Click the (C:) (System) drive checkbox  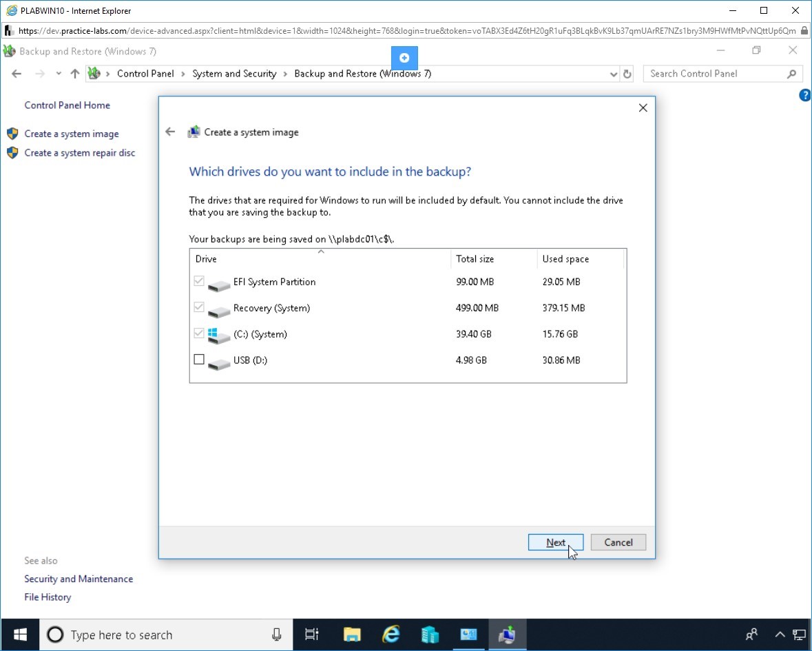coord(199,333)
